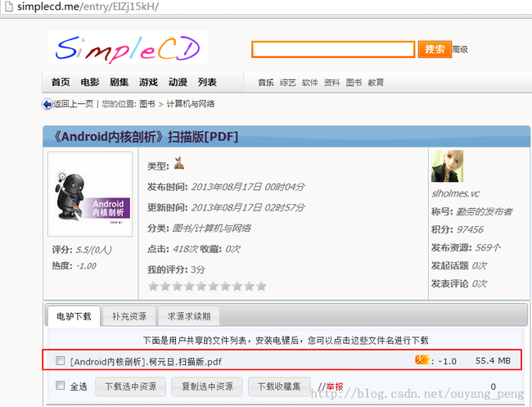
Task: Click the tenth rating star
Action: 261,286
